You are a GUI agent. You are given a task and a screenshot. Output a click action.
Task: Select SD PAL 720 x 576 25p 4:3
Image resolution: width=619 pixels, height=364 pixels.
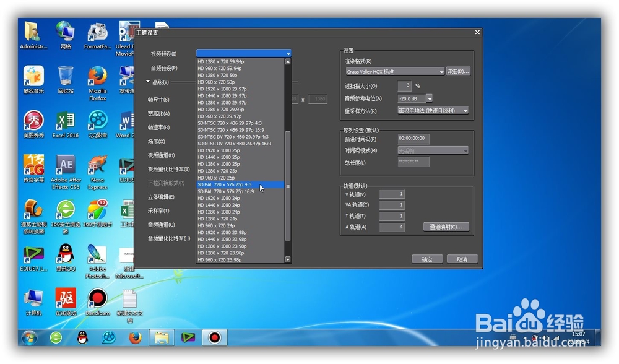pos(240,184)
